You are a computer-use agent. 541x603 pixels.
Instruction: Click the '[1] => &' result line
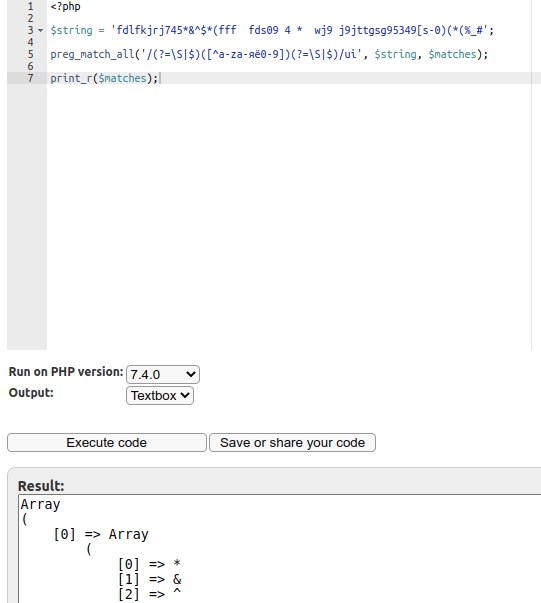pyautogui.click(x=150, y=579)
